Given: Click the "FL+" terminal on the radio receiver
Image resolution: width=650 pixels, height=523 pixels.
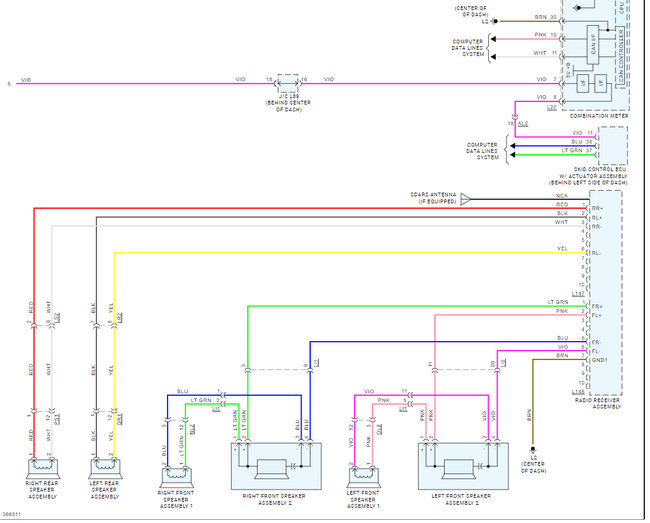Looking at the screenshot, I should click(x=597, y=316).
